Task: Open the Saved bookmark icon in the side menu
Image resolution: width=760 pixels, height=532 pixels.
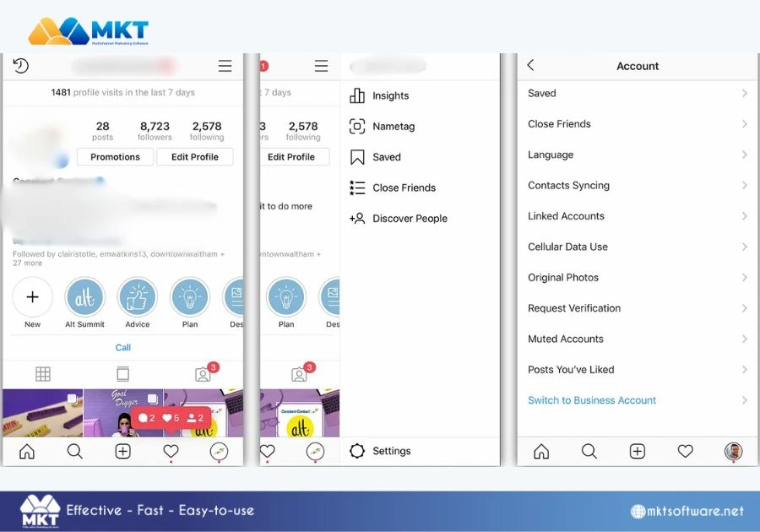Action: click(x=357, y=157)
